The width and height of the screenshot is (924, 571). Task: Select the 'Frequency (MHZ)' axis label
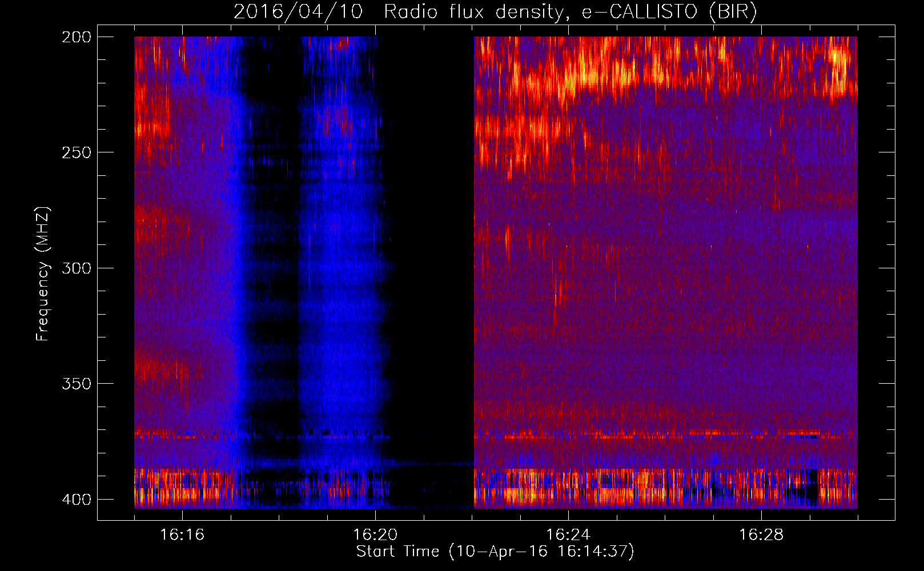pyautogui.click(x=43, y=274)
